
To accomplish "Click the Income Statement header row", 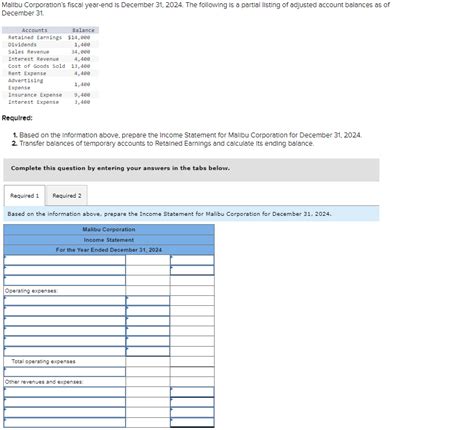I will click(109, 240).
